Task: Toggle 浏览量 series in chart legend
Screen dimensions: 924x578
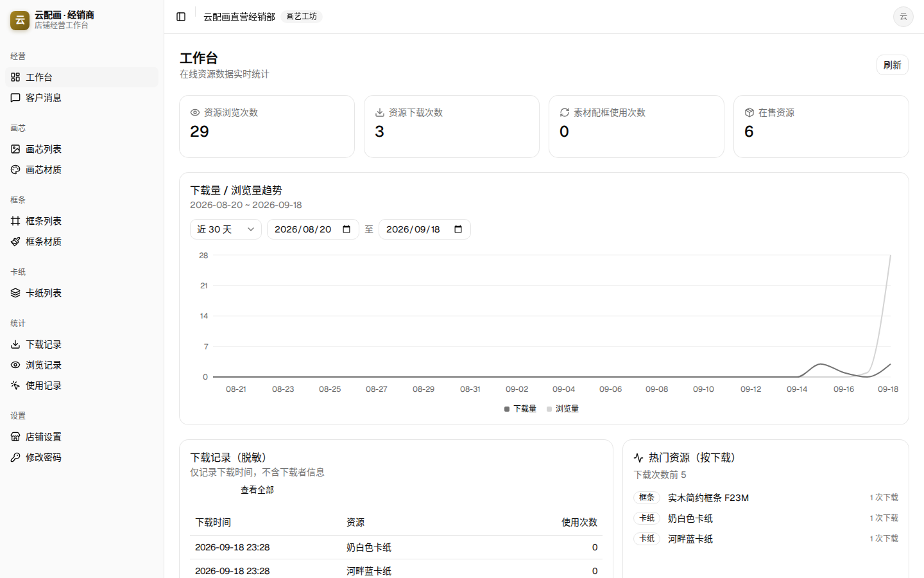Action: [563, 408]
